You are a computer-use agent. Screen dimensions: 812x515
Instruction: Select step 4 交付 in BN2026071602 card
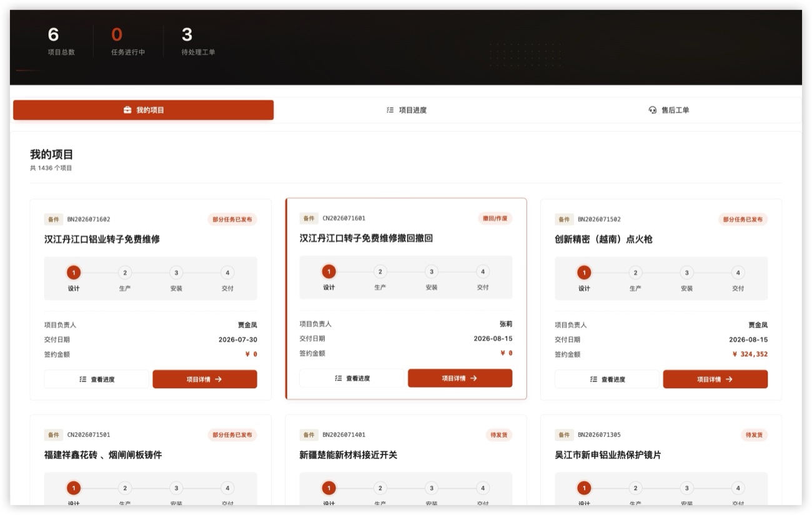[x=227, y=272]
